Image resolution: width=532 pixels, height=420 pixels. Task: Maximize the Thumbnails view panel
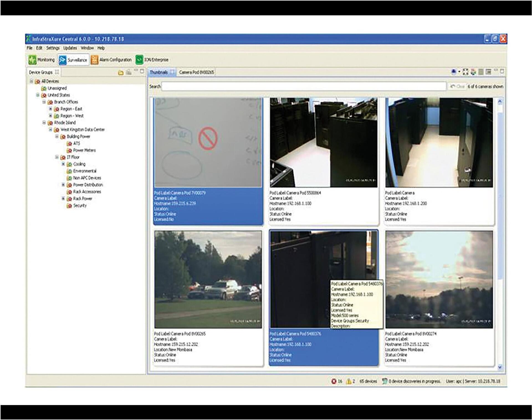click(x=502, y=71)
